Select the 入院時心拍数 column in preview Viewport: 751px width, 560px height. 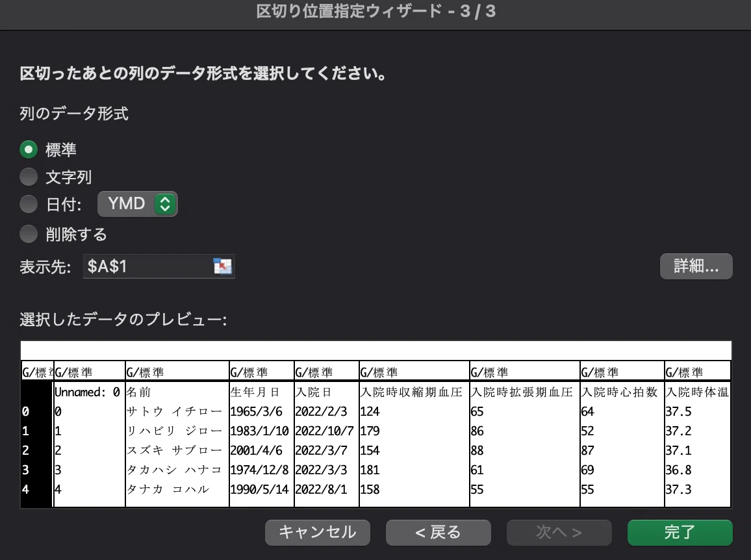tap(619, 392)
